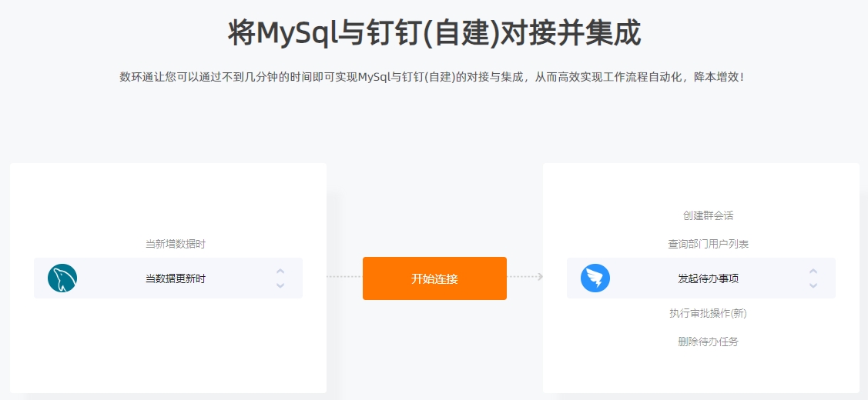Click the down chevron in MySQL trigger selector

tap(280, 285)
